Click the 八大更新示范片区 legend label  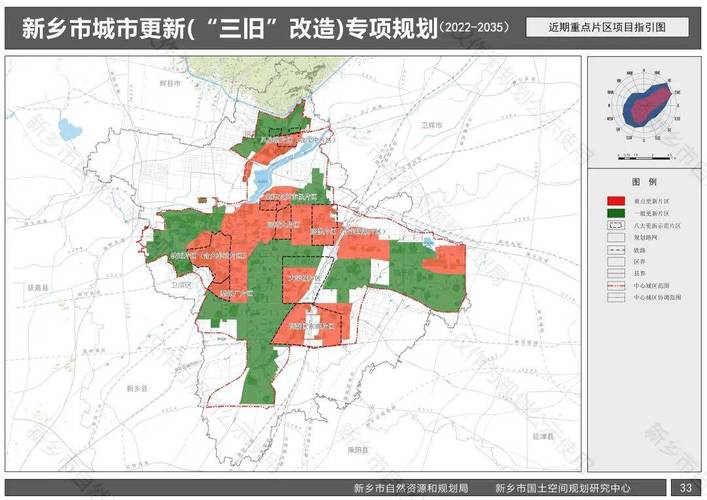657,225
